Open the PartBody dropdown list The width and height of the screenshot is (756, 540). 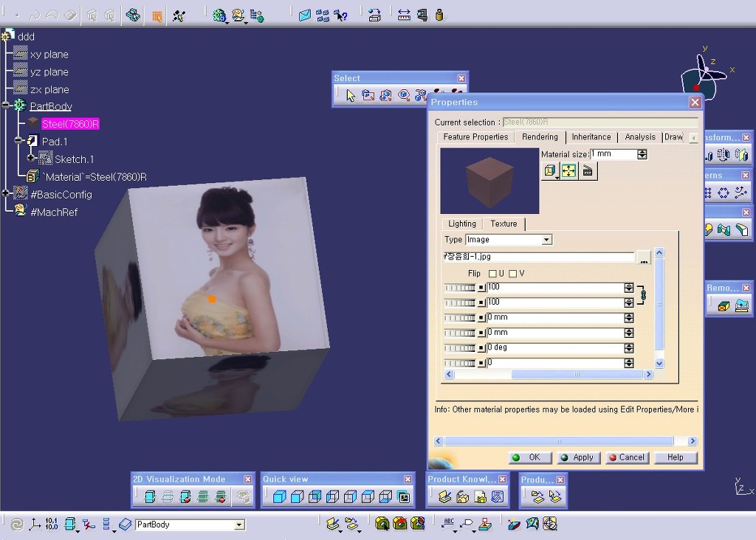point(239,525)
